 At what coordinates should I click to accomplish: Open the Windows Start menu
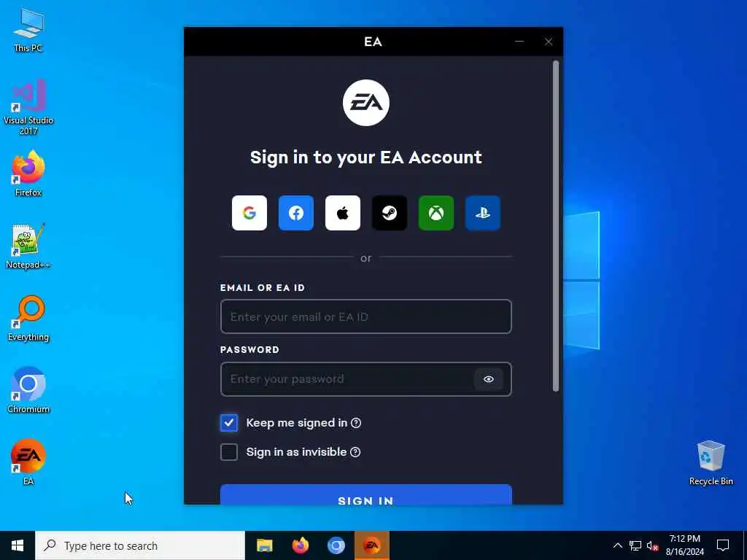pyautogui.click(x=18, y=545)
